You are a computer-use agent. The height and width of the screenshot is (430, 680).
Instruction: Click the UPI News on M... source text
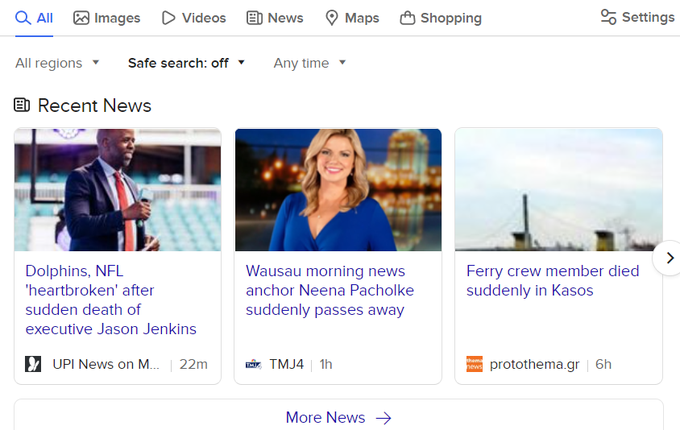coord(106,364)
